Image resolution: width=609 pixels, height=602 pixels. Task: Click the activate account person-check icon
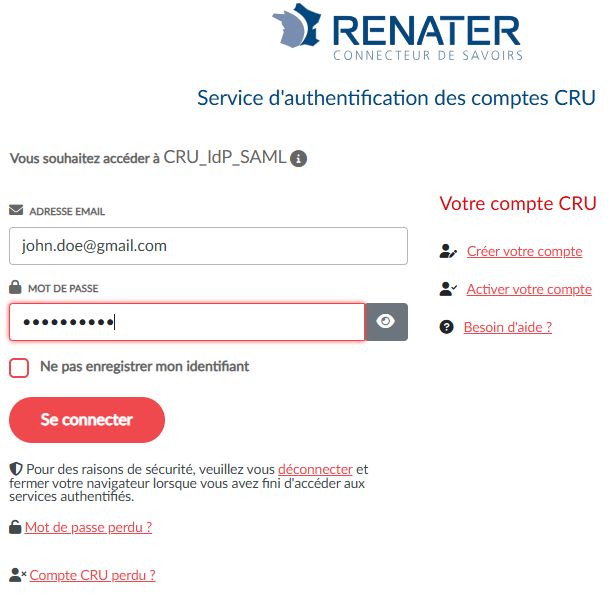[x=448, y=289]
